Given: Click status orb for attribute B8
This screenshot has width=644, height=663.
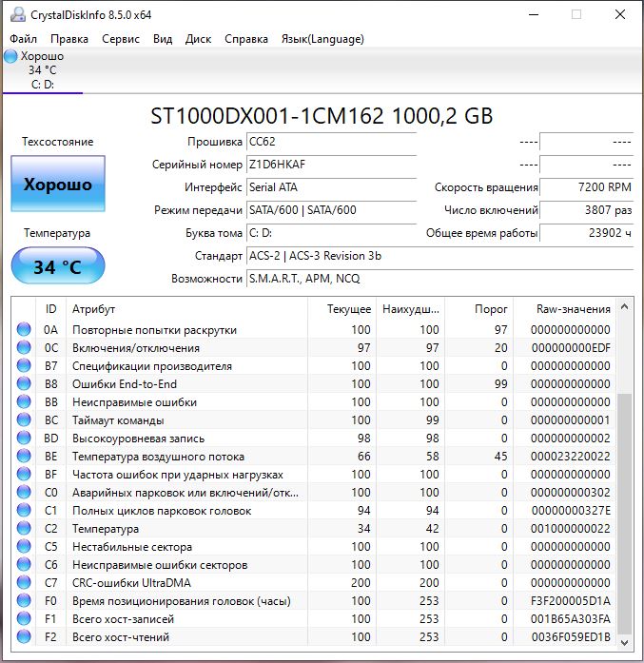Looking at the screenshot, I should (x=24, y=384).
